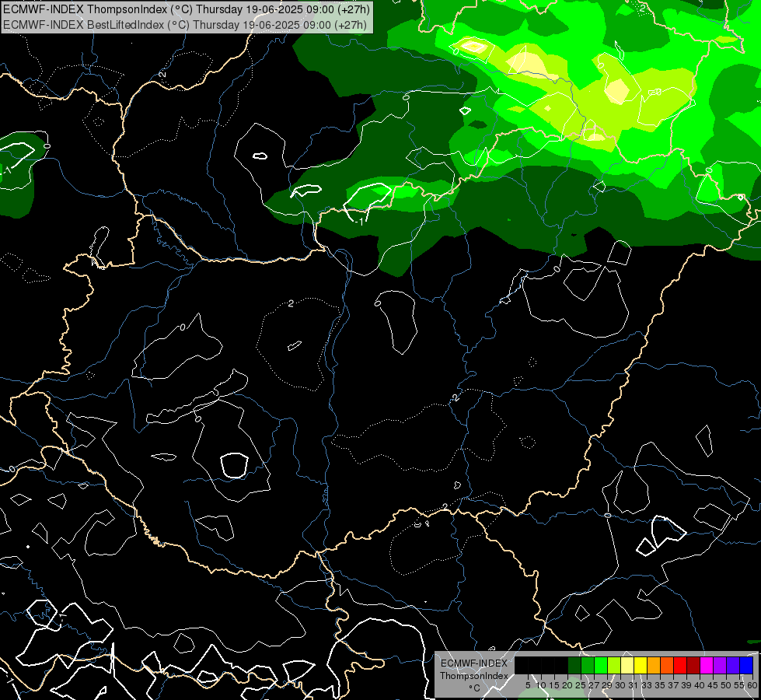Select the yellow-green 29–30 legend swatch
The height and width of the screenshot is (700, 761).
614,665
